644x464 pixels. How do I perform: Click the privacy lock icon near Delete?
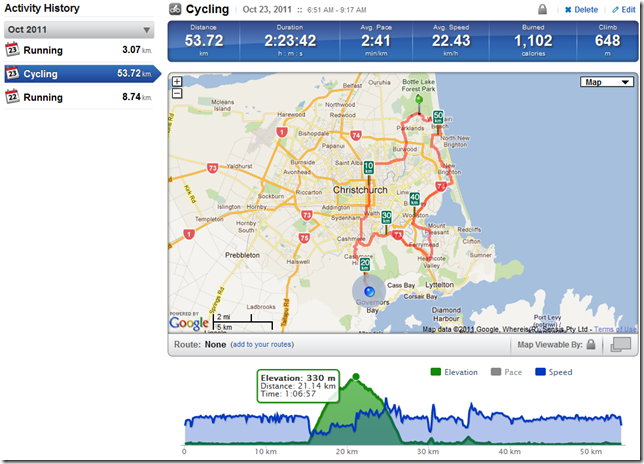(x=543, y=9)
